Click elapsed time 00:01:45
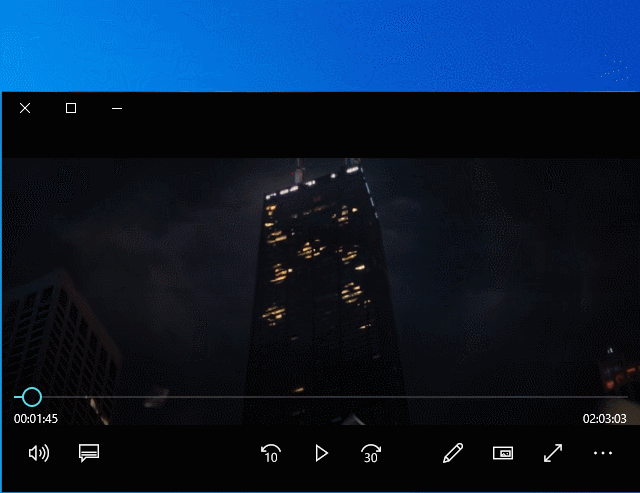Viewport: 640px width, 493px height. 36,419
